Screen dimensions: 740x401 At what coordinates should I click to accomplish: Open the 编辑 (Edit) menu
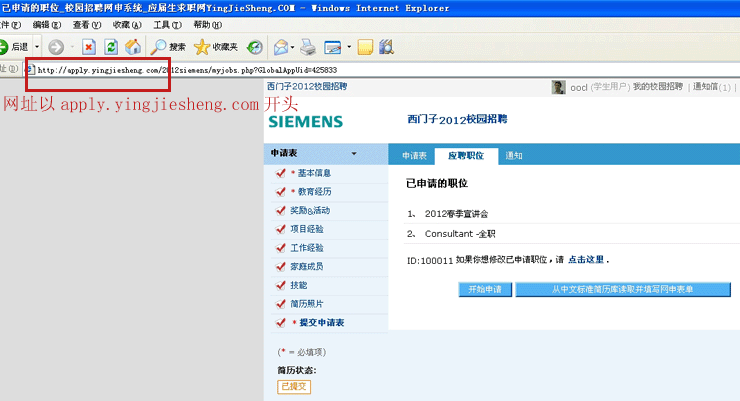pos(47,25)
